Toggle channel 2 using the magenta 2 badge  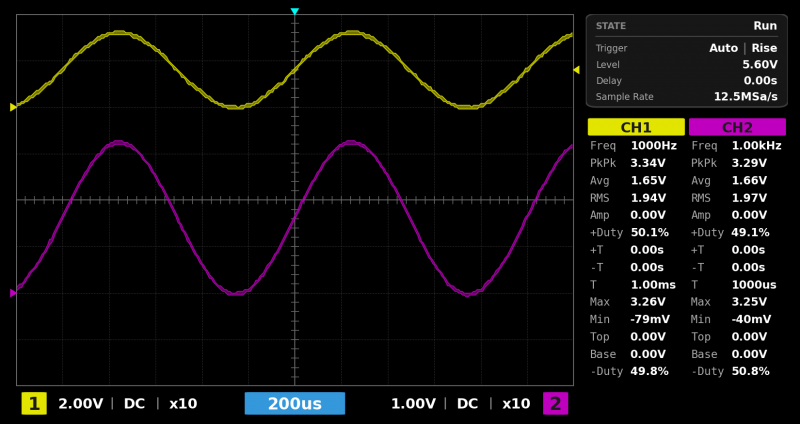tap(555, 404)
